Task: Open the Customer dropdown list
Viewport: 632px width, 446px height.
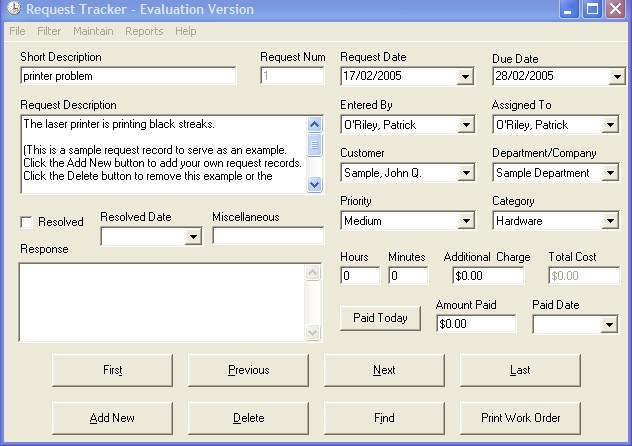Action: (466, 173)
